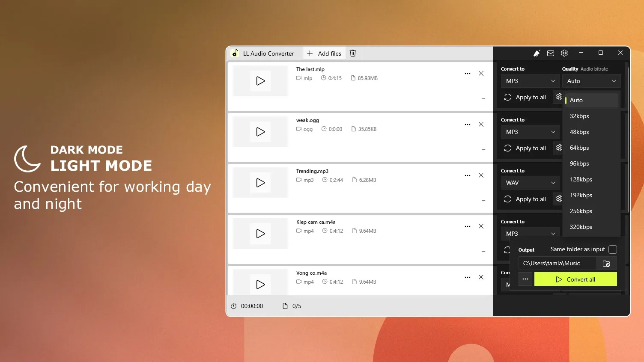The width and height of the screenshot is (644, 362).
Task: Enable Same folder as input checkbox
Action: 613,249
